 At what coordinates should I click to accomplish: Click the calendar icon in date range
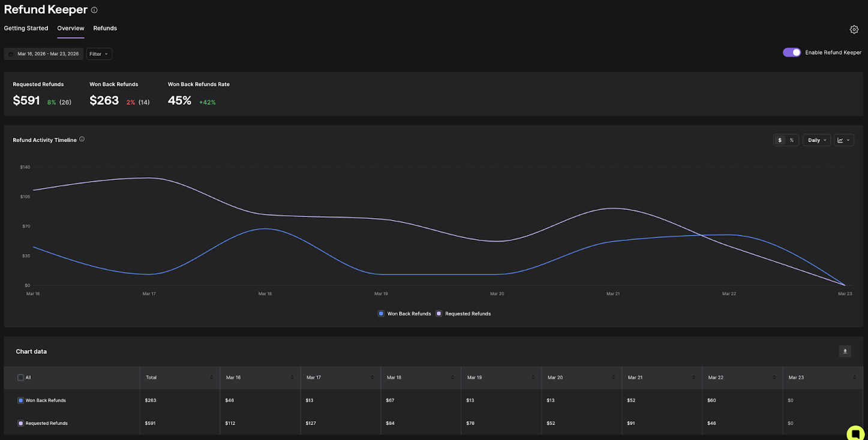[11, 54]
